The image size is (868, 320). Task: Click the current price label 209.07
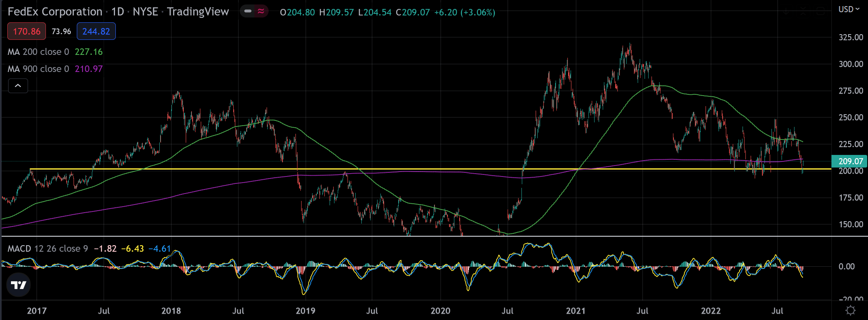[850, 161]
